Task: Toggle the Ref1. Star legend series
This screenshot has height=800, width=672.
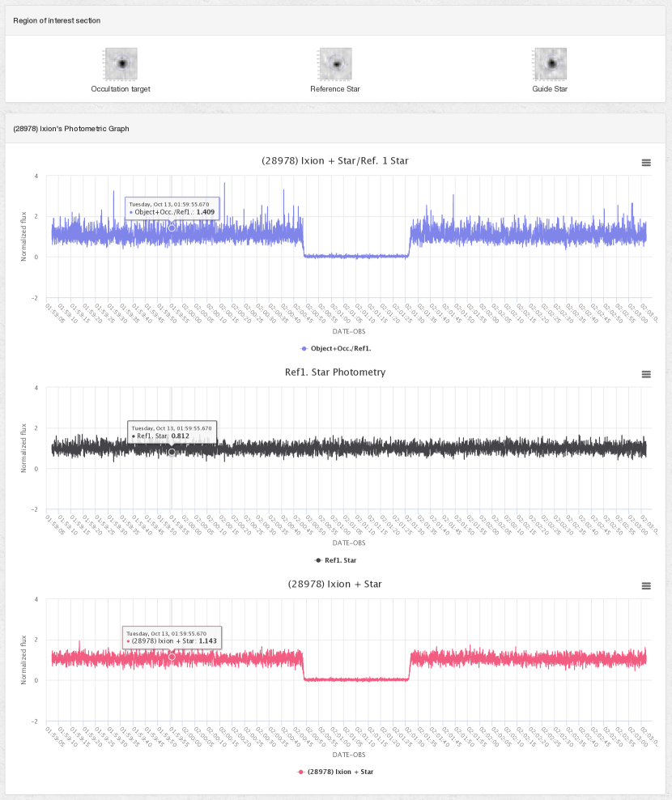Action: tap(335, 560)
